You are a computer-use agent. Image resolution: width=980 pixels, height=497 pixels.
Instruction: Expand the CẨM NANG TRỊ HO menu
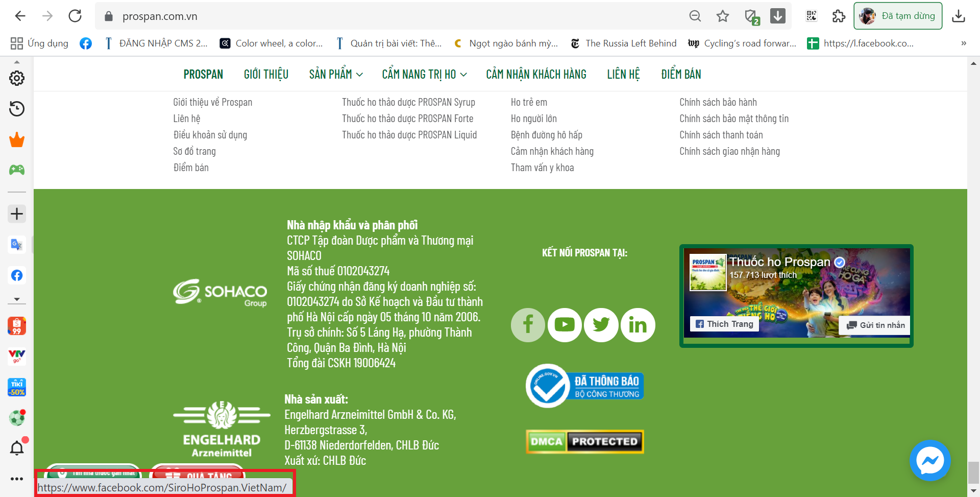click(424, 75)
